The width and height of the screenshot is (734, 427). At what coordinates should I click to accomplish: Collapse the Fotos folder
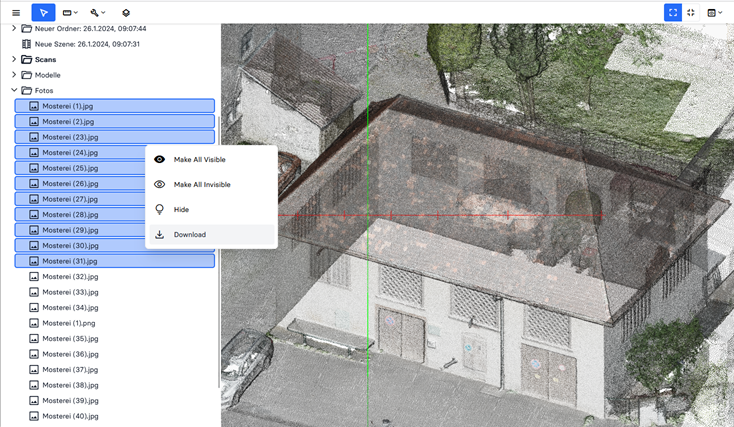(14, 91)
